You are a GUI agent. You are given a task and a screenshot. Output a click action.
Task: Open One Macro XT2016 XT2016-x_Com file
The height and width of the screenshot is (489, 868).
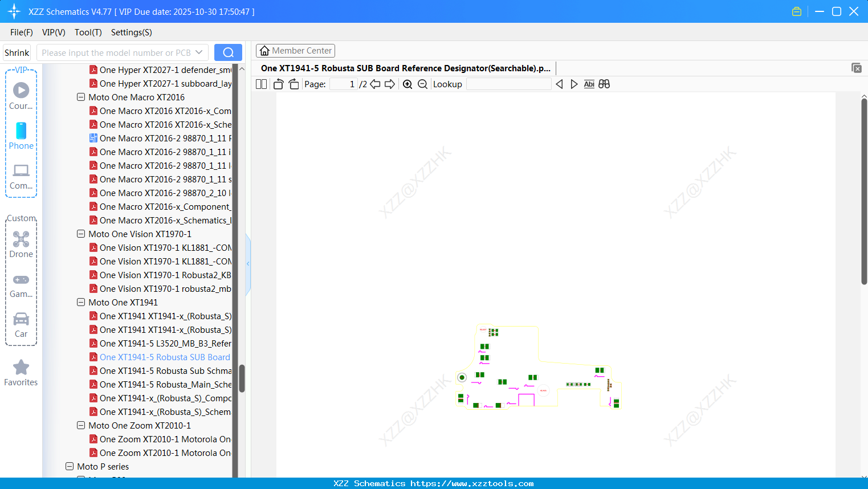pos(160,111)
